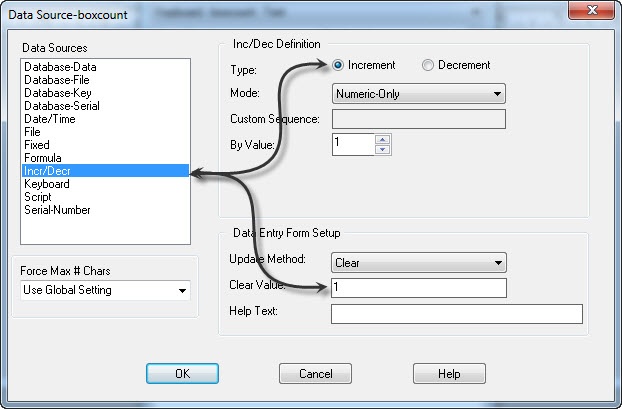Select Database-File in Data Sources list

click(x=105, y=80)
